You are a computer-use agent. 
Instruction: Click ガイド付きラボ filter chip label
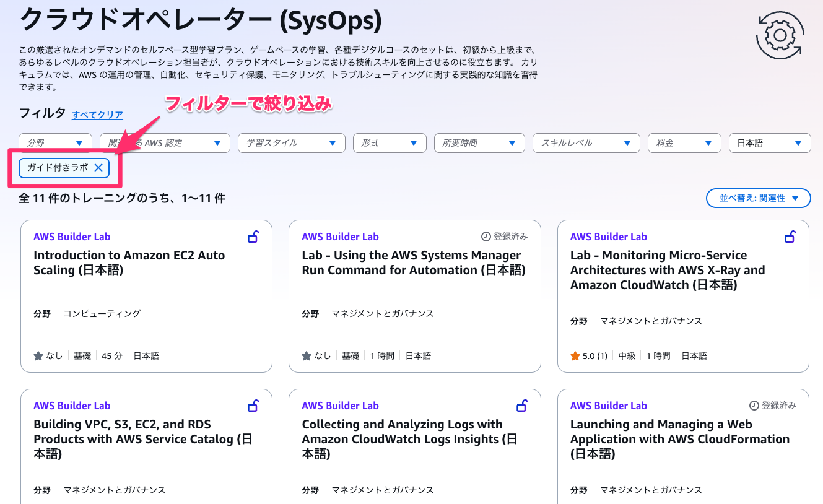pyautogui.click(x=58, y=168)
